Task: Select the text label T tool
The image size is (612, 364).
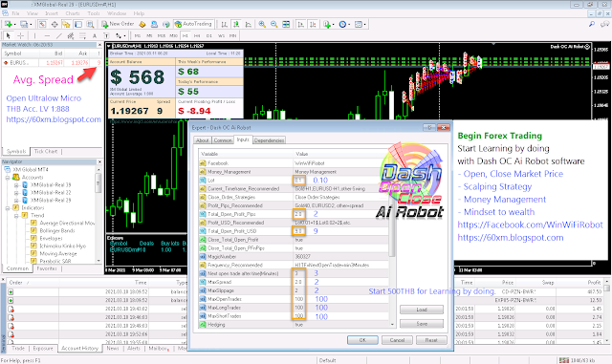Action: coord(106,35)
